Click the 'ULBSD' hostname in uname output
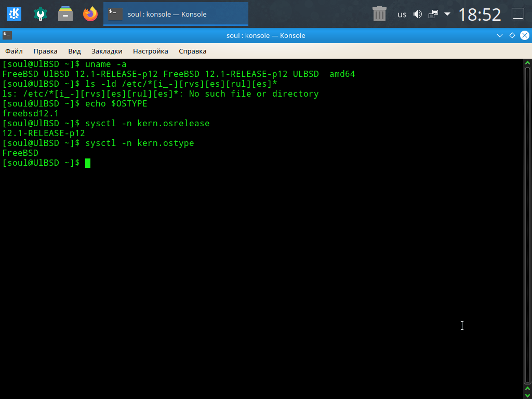Screen dimensions: 532x399 pos(305,74)
